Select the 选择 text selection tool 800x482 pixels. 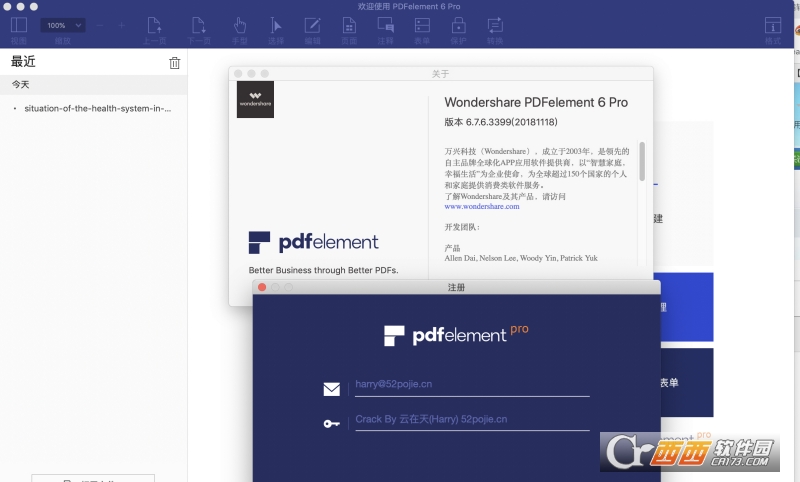pos(276,25)
